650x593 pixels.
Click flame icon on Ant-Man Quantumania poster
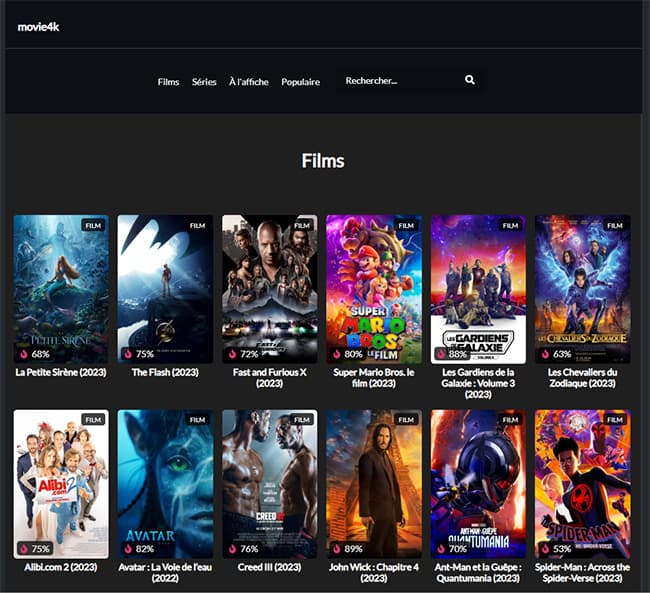(441, 549)
